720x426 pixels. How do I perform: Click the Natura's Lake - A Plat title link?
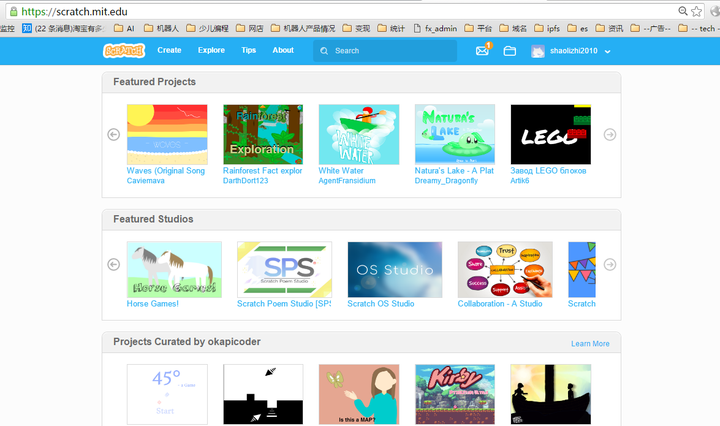(x=454, y=171)
